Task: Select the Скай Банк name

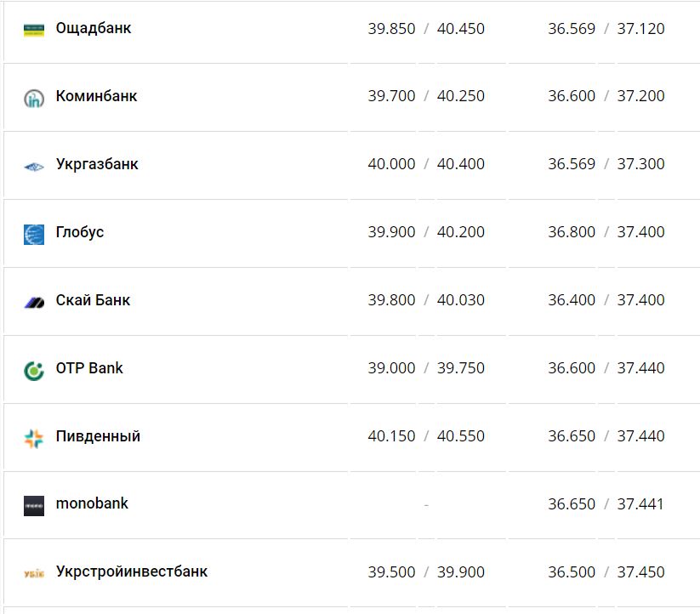Action: pos(93,300)
